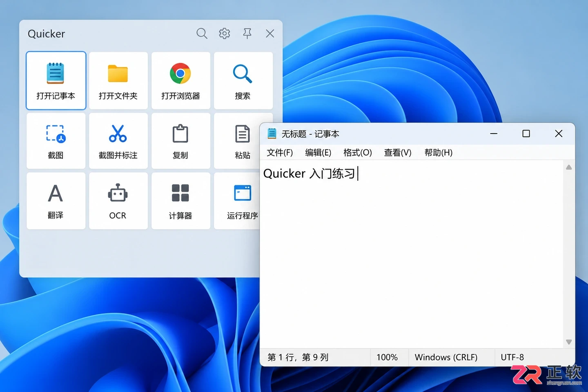Click the Notepad title bar icon
The image size is (588, 392).
272,134
